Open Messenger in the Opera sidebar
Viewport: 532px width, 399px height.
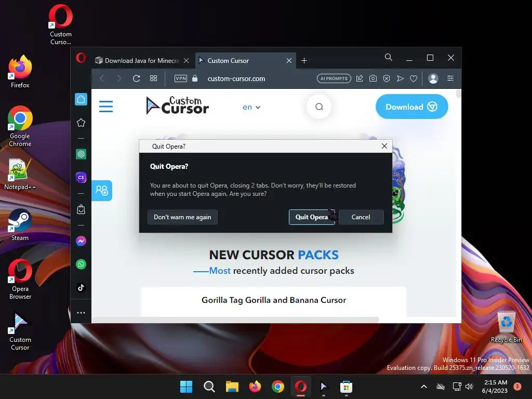tap(81, 241)
